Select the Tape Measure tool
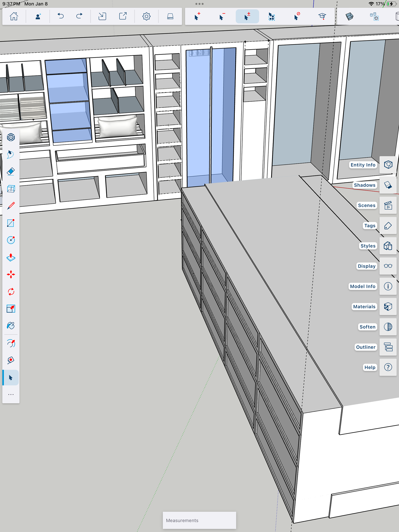Screen dimensions: 399x532 click(x=11, y=360)
